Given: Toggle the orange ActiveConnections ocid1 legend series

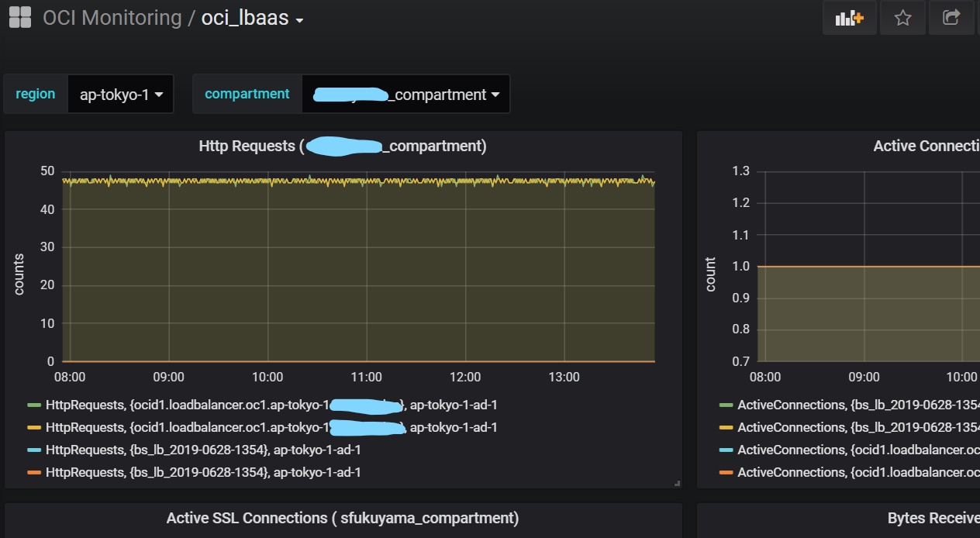Looking at the screenshot, I should (x=858, y=472).
